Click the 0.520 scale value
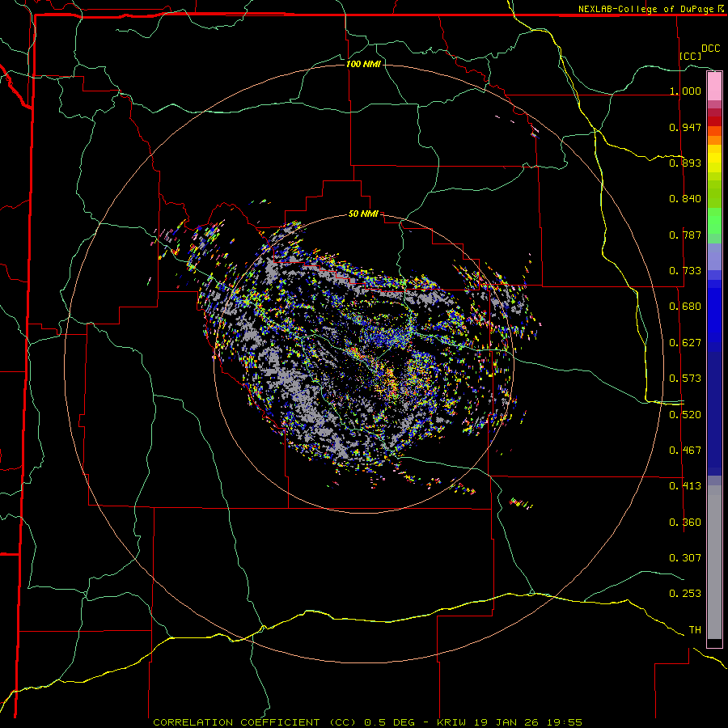Screen dimensions: 728x728 (685, 415)
